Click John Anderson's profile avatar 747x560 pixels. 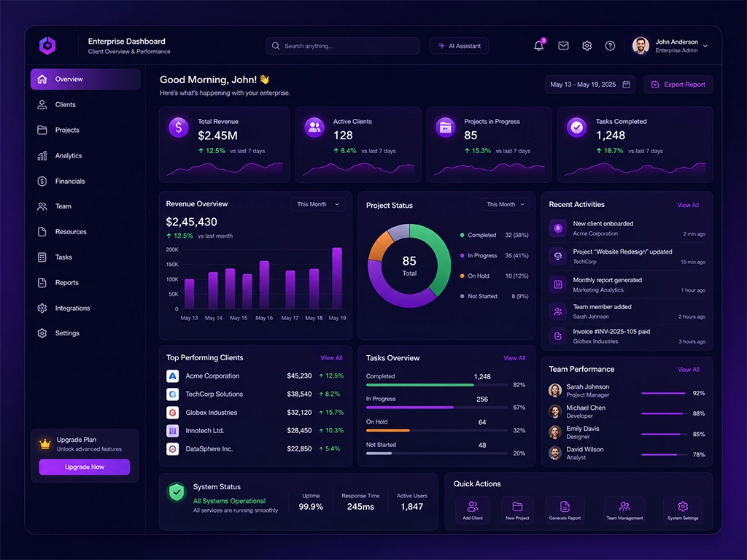(x=640, y=46)
